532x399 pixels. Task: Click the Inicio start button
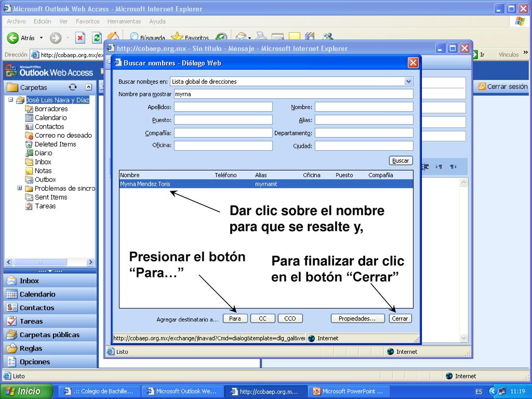pyautogui.click(x=26, y=391)
